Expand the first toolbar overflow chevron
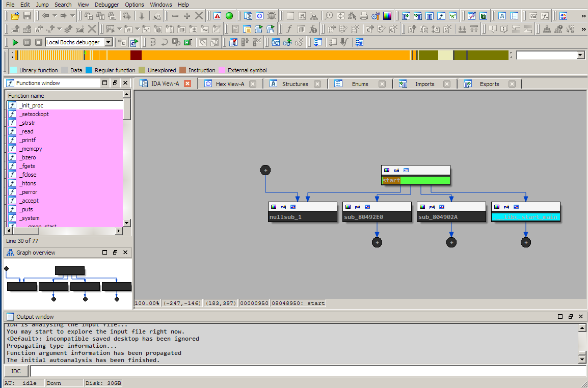 (x=583, y=16)
